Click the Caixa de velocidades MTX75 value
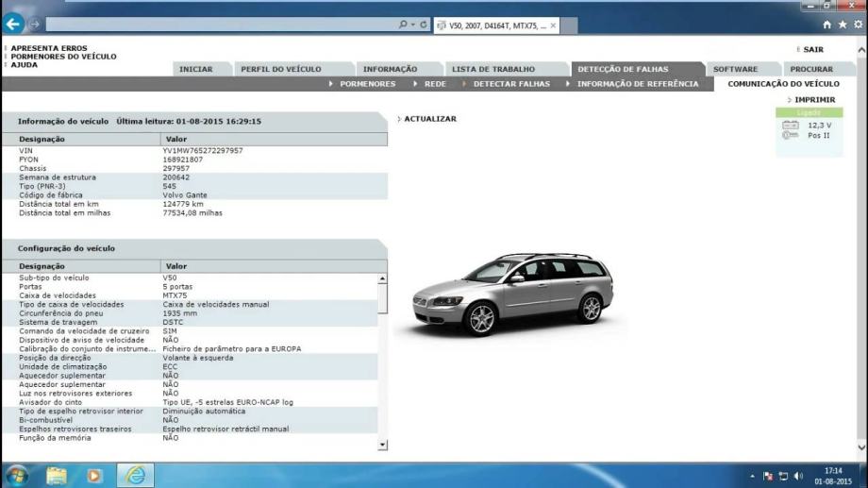The width and height of the screenshot is (868, 488). (x=175, y=295)
